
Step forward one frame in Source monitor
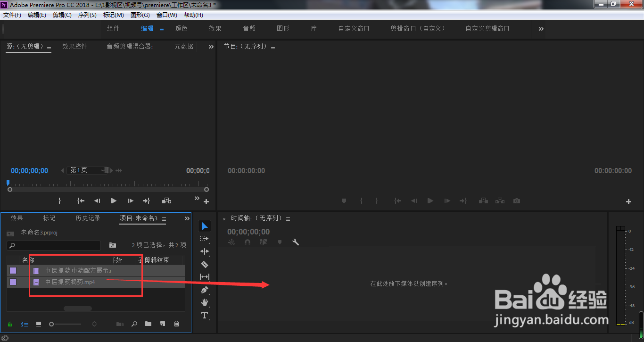(130, 200)
